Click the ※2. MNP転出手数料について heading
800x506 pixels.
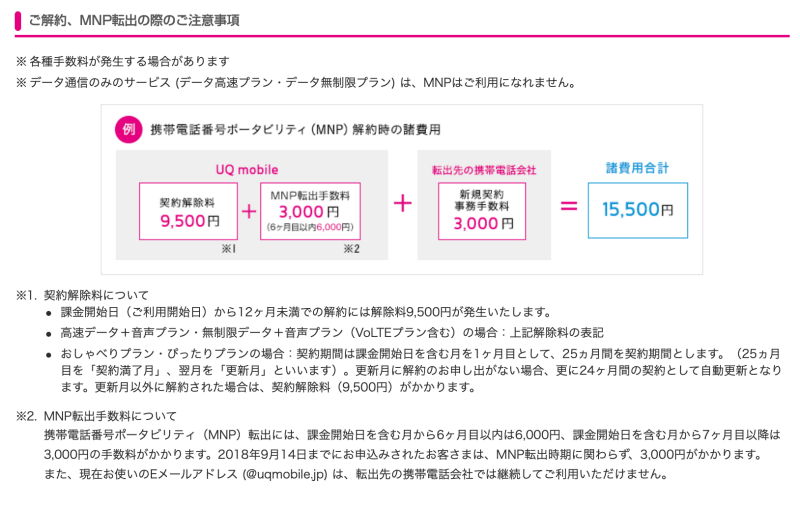(96, 416)
